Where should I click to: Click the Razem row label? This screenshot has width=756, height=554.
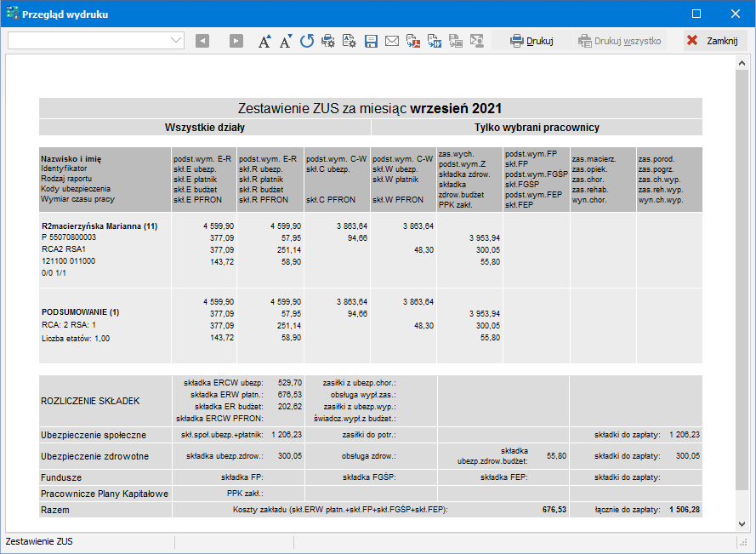(x=55, y=510)
